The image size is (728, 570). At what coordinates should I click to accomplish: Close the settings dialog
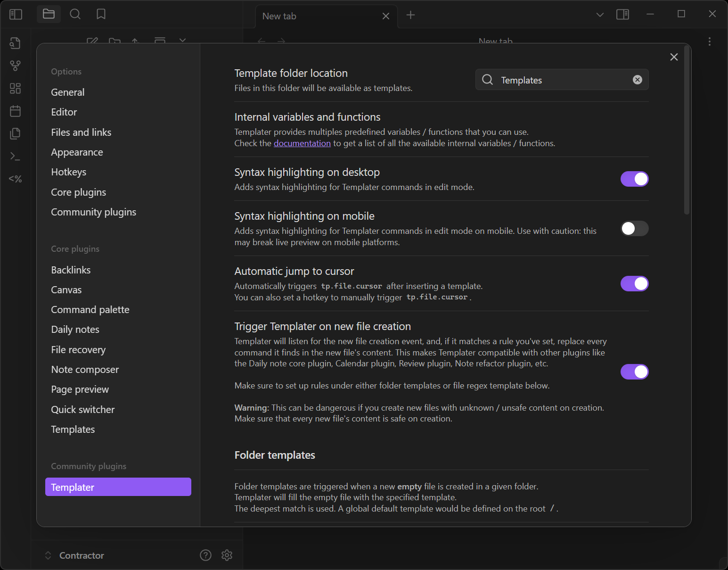(x=674, y=57)
